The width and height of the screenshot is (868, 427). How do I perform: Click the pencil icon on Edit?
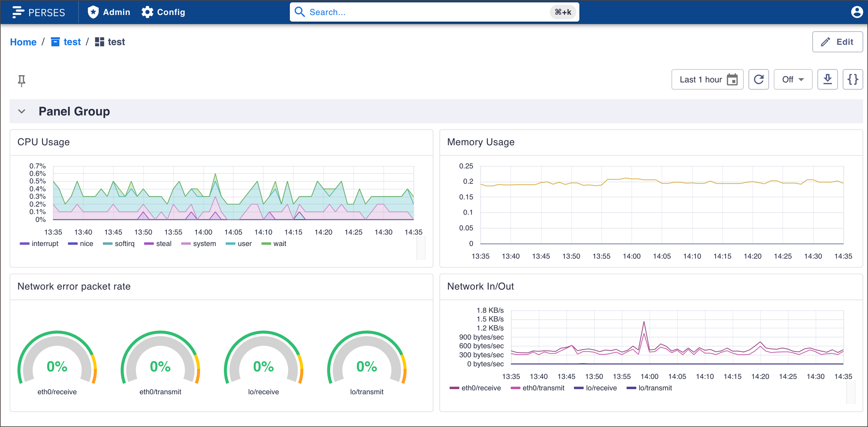click(x=825, y=42)
